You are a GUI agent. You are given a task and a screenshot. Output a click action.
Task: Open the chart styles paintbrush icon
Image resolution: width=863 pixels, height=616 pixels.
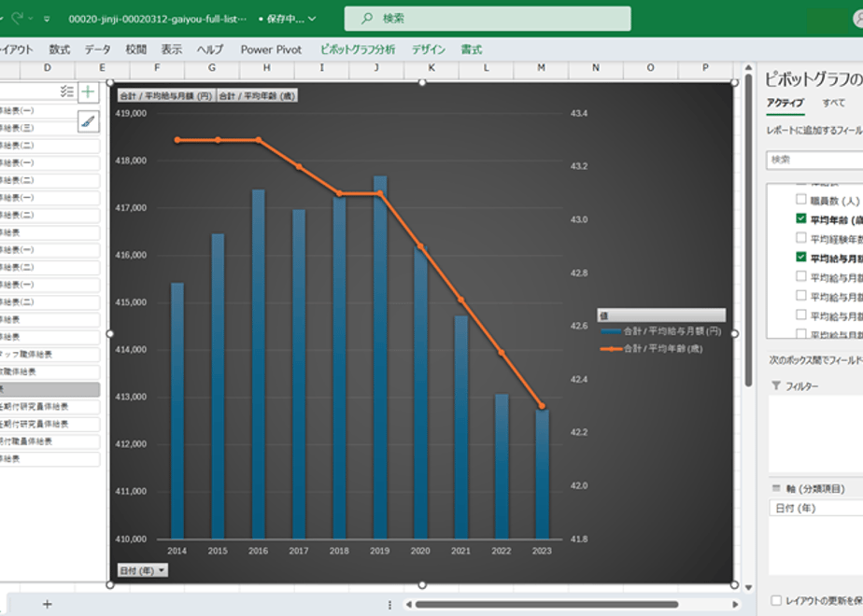point(88,120)
